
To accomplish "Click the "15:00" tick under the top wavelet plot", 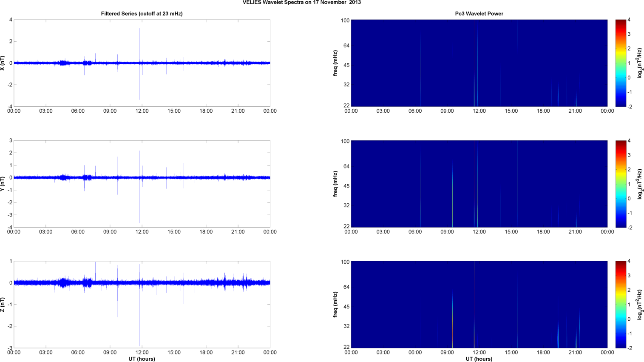I will coord(511,111).
